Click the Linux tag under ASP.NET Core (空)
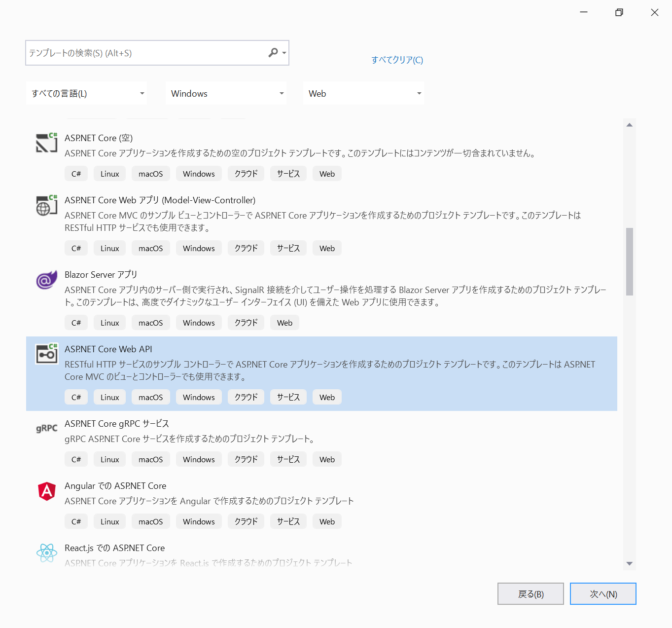This screenshot has width=672, height=628. pos(109,174)
